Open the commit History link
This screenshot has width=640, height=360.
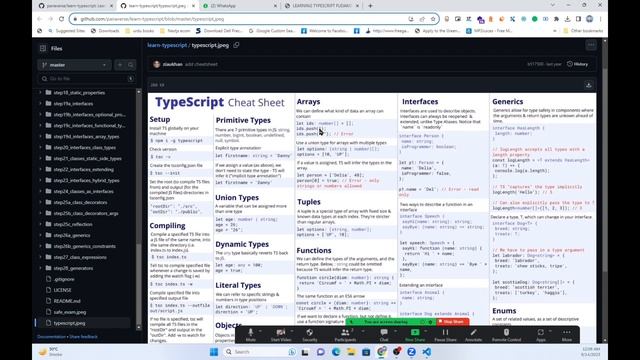tap(578, 64)
